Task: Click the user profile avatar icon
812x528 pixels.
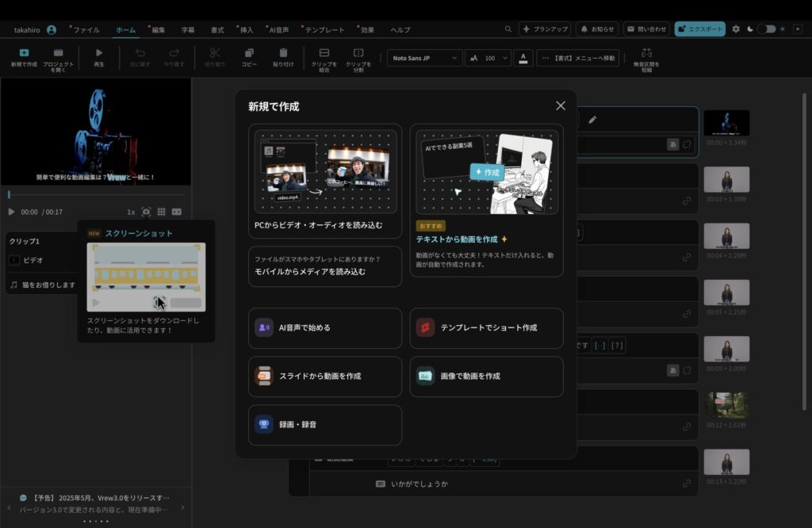Action: [x=52, y=30]
